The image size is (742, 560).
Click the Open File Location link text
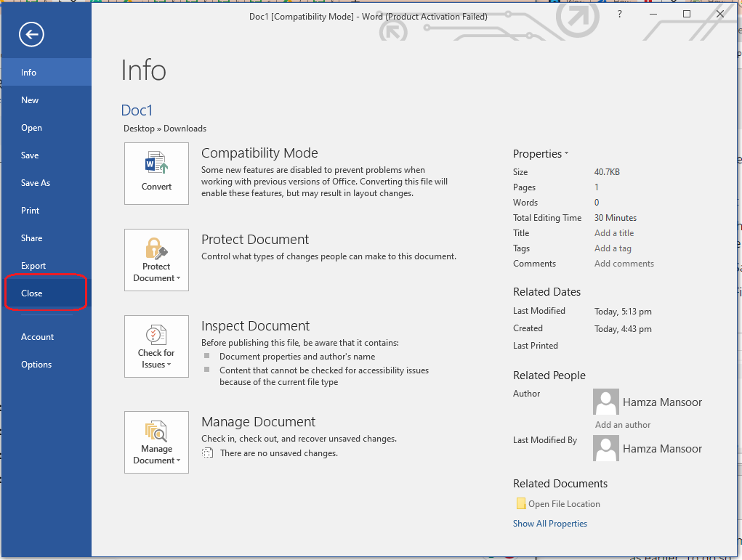564,504
